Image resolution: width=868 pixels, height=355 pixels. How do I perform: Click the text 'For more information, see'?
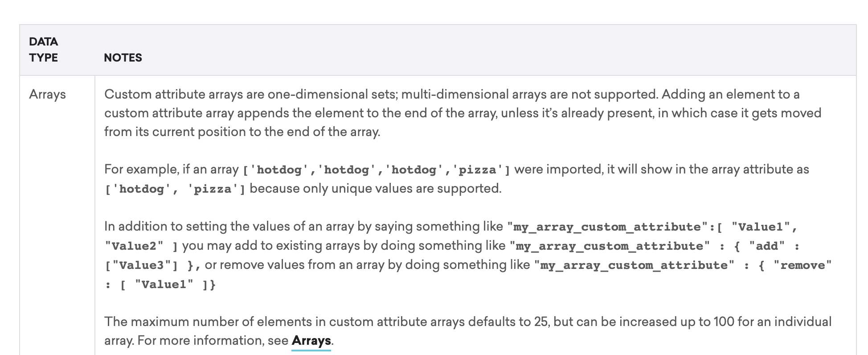[x=196, y=341]
